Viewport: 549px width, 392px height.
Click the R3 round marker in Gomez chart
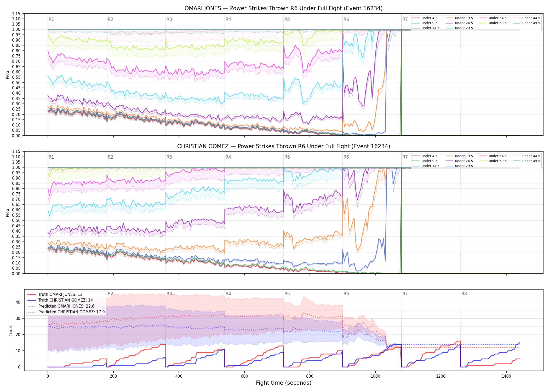coord(169,157)
